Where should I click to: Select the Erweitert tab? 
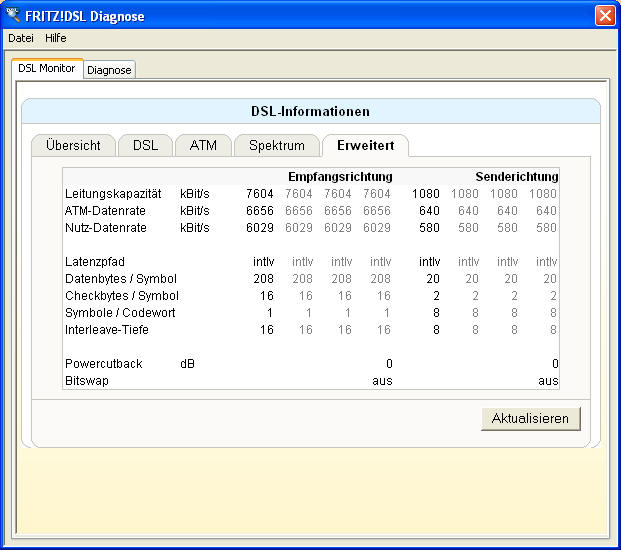(366, 145)
